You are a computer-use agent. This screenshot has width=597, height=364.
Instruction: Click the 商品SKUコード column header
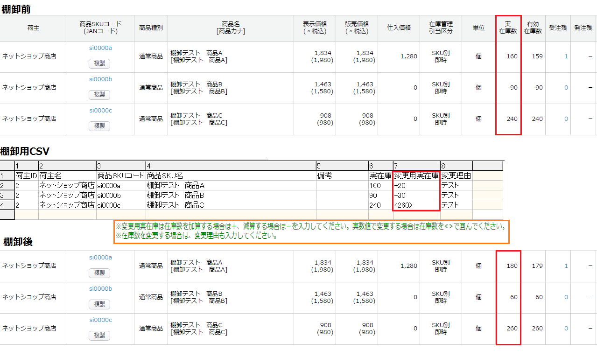[x=100, y=28]
